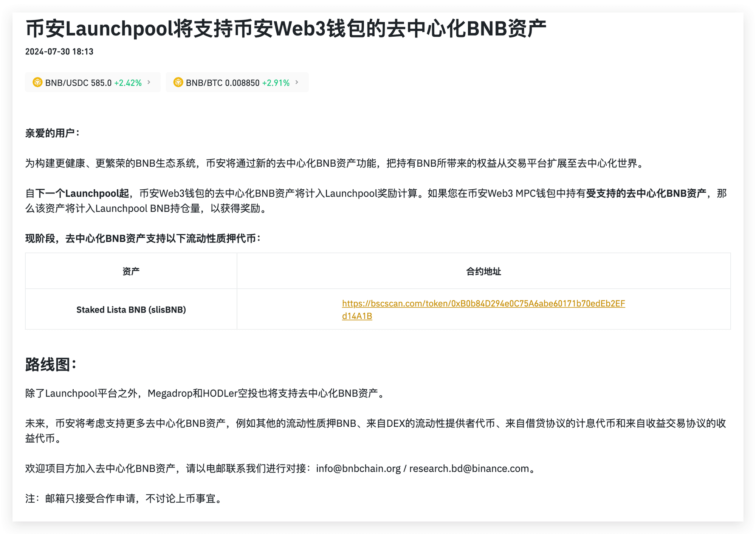Click the Megadrop和HODLer空投 sentence
The width and height of the screenshot is (756, 534).
point(206,393)
